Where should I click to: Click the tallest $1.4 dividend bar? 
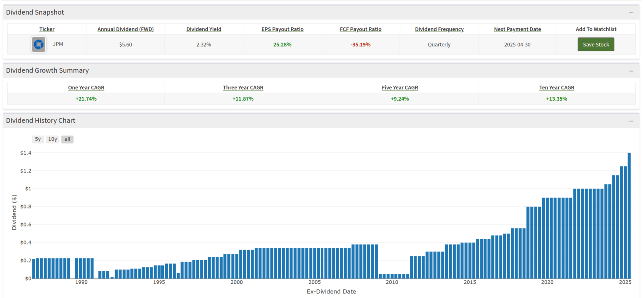click(629, 216)
